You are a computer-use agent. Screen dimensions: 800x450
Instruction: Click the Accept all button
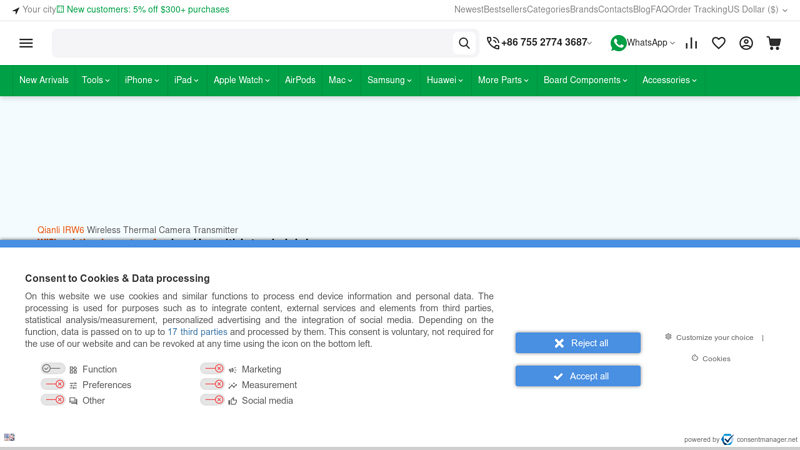click(578, 376)
